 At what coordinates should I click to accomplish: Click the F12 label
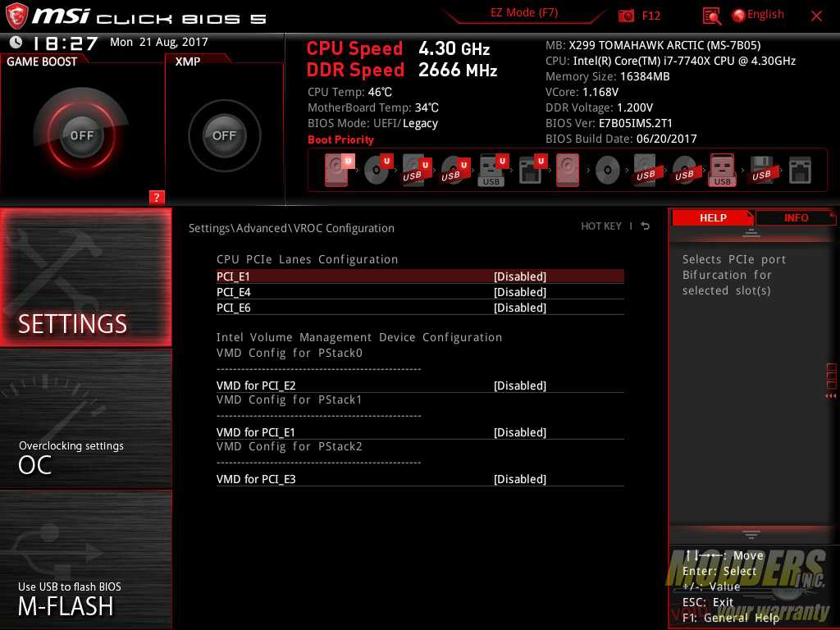pos(651,16)
